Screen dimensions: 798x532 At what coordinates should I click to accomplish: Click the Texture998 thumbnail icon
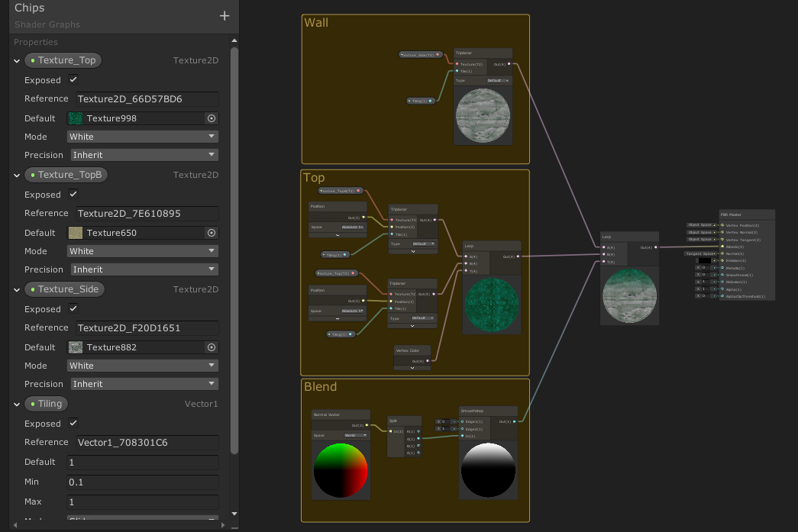pyautogui.click(x=76, y=118)
